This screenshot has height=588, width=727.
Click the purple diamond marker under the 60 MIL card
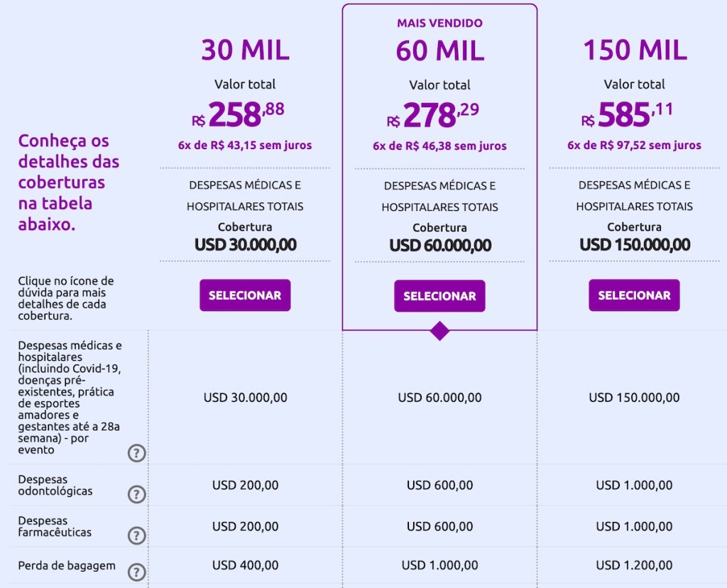click(x=439, y=331)
